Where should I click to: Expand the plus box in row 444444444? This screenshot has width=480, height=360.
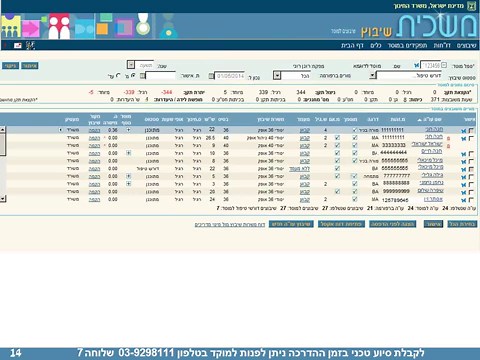[x=128, y=153]
